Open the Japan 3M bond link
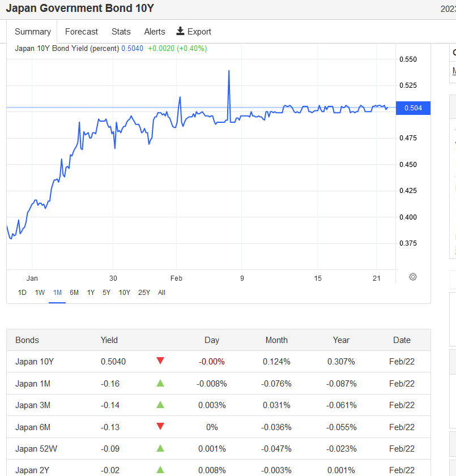The width and height of the screenshot is (456, 476). pos(33,405)
